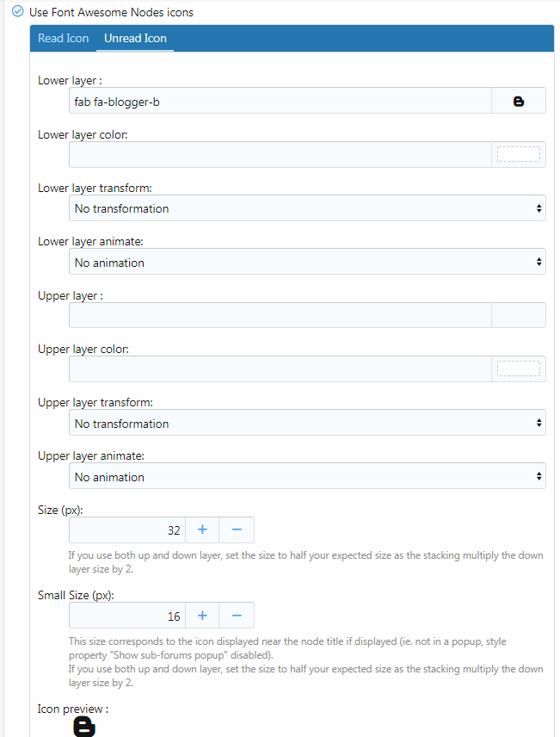Click the Blogger icon preview image
The image size is (560, 737).
84,728
